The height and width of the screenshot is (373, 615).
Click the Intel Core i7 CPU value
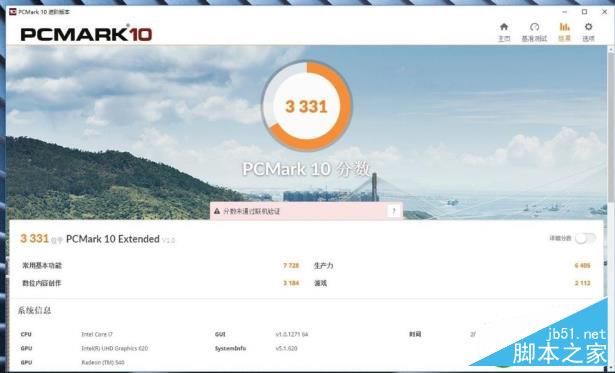click(x=97, y=334)
